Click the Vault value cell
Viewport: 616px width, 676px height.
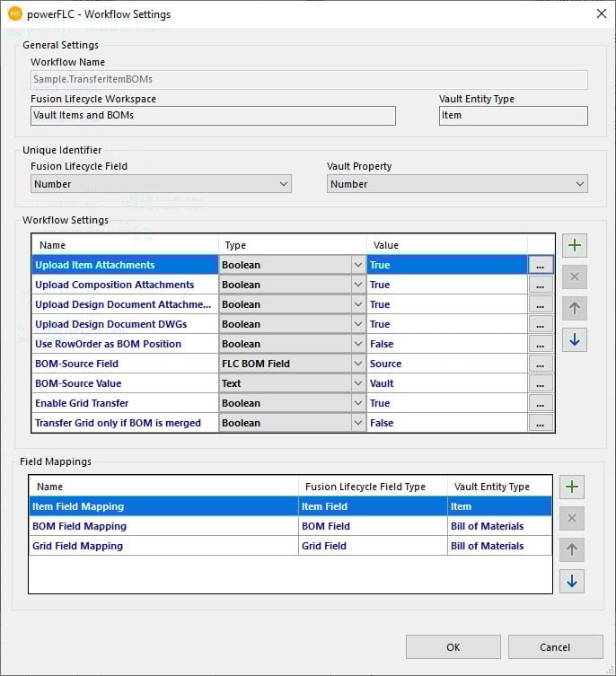(x=447, y=383)
